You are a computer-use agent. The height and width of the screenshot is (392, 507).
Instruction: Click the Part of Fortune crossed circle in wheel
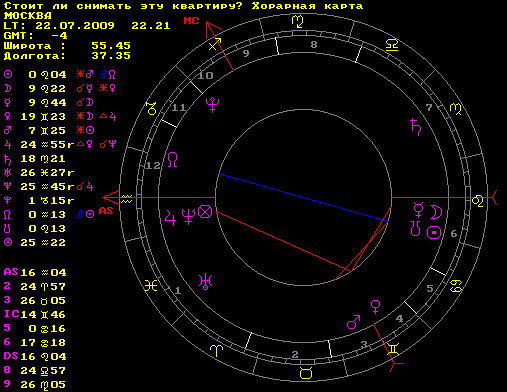pos(205,212)
